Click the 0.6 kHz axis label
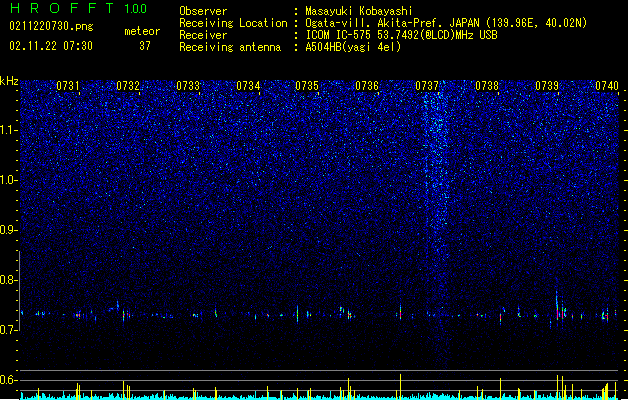The width and height of the screenshot is (629, 400). (9, 380)
